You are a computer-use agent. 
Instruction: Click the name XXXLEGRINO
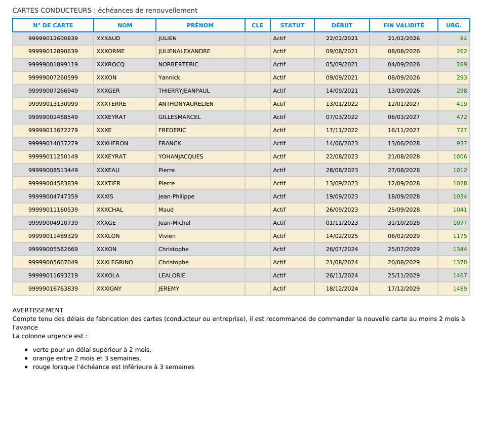114,262
